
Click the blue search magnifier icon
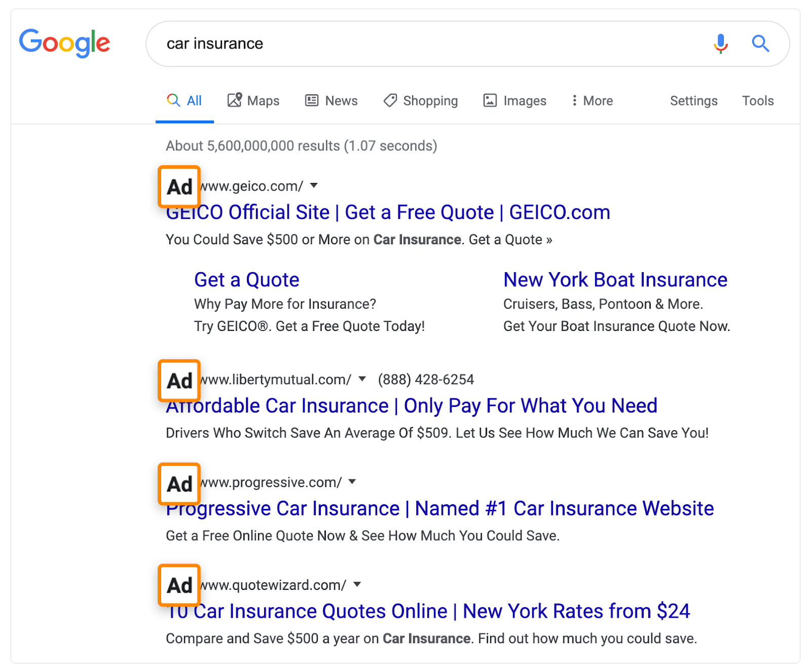[x=760, y=44]
